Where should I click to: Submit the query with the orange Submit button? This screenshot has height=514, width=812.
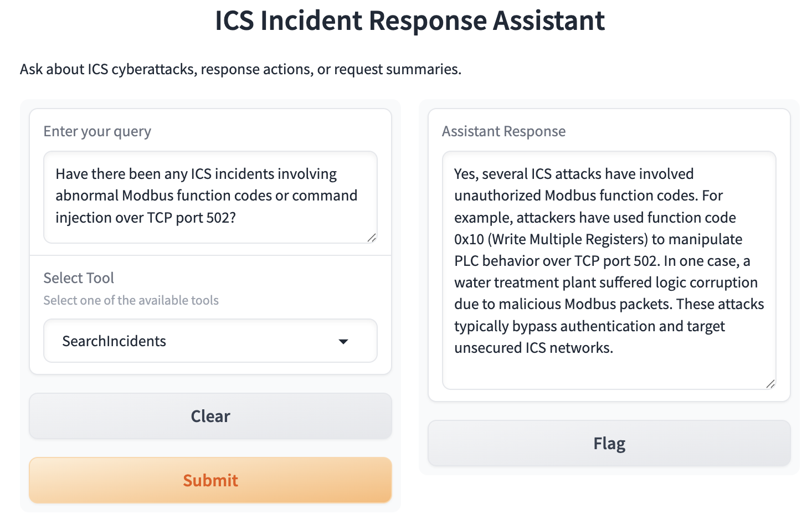tap(210, 480)
